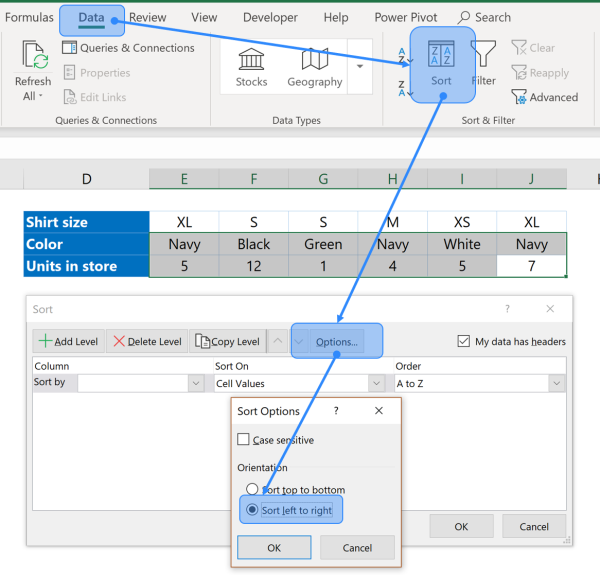
Task: Click the Filter funnel icon
Action: pyautogui.click(x=484, y=62)
